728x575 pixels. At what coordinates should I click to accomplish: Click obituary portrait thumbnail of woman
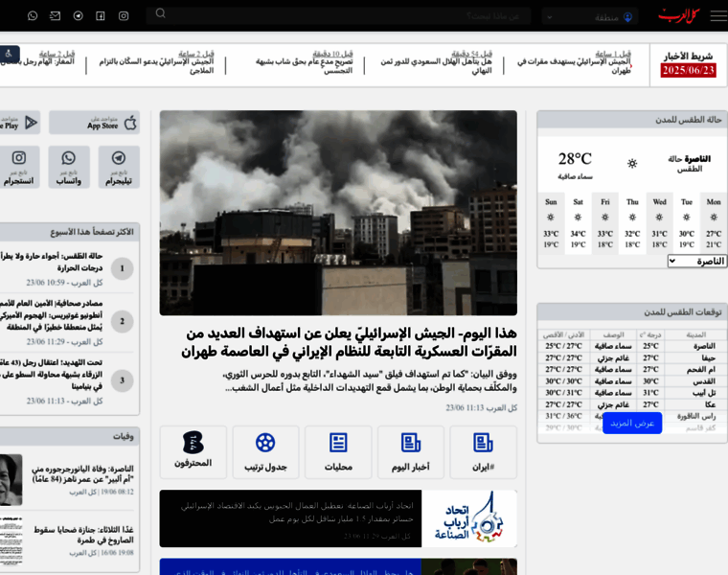click(11, 480)
